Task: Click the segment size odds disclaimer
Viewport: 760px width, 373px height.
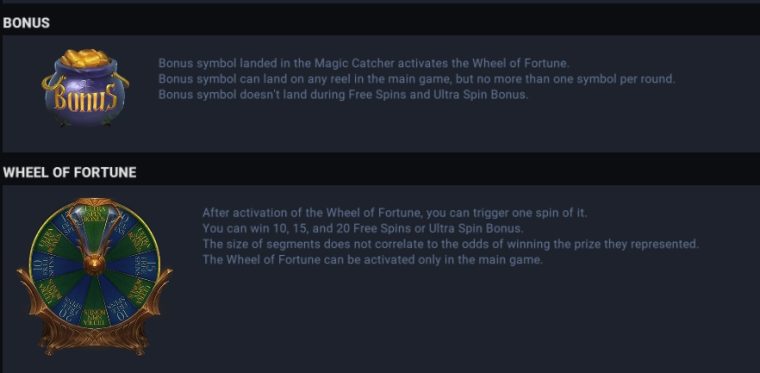Action: (x=450, y=244)
